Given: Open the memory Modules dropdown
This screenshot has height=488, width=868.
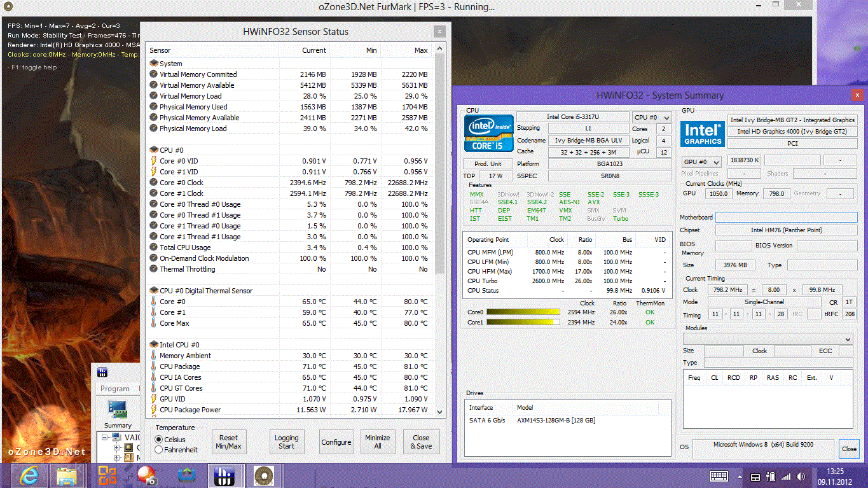Looking at the screenshot, I should (768, 339).
